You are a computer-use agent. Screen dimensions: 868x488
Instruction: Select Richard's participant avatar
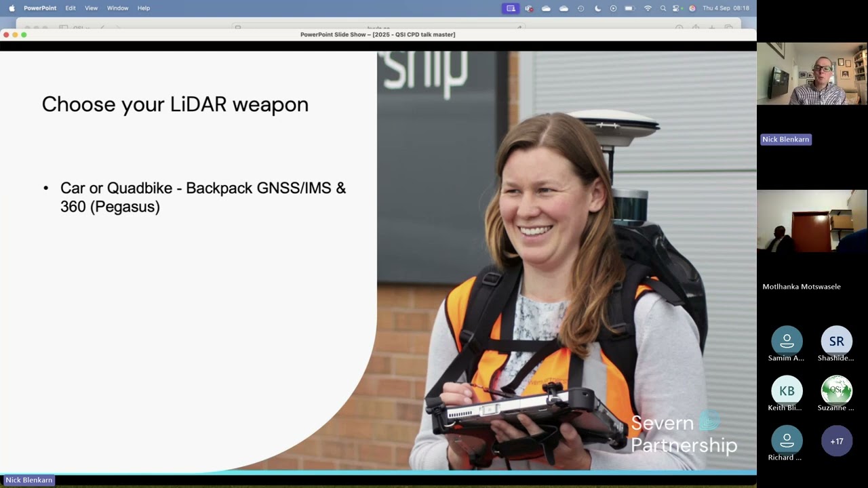(787, 441)
